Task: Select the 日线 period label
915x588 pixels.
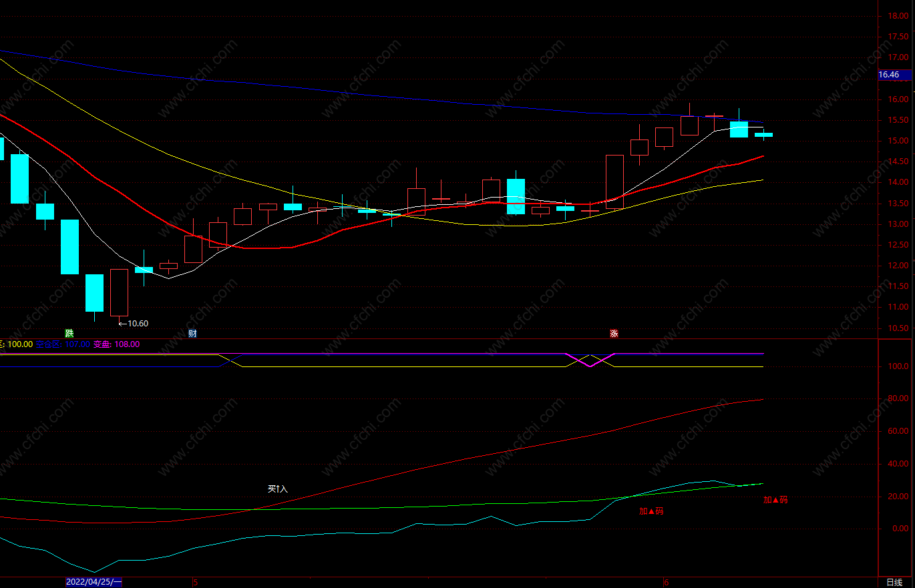Action: (x=894, y=583)
